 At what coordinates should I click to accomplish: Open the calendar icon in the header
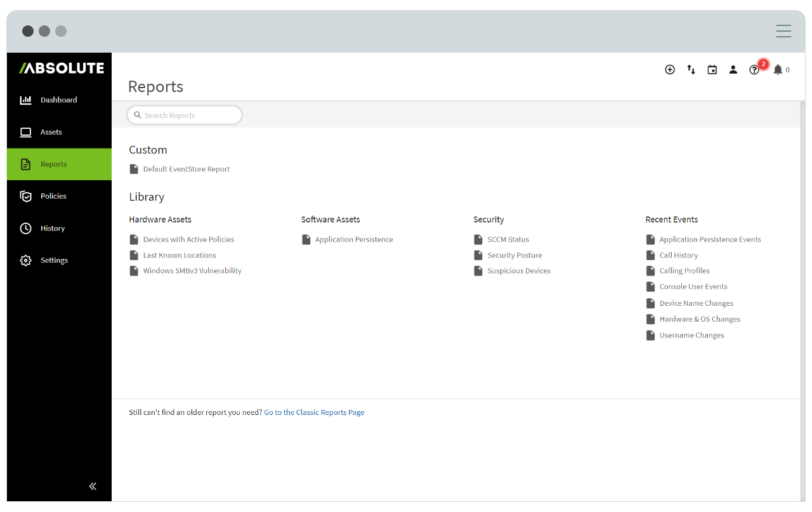712,70
